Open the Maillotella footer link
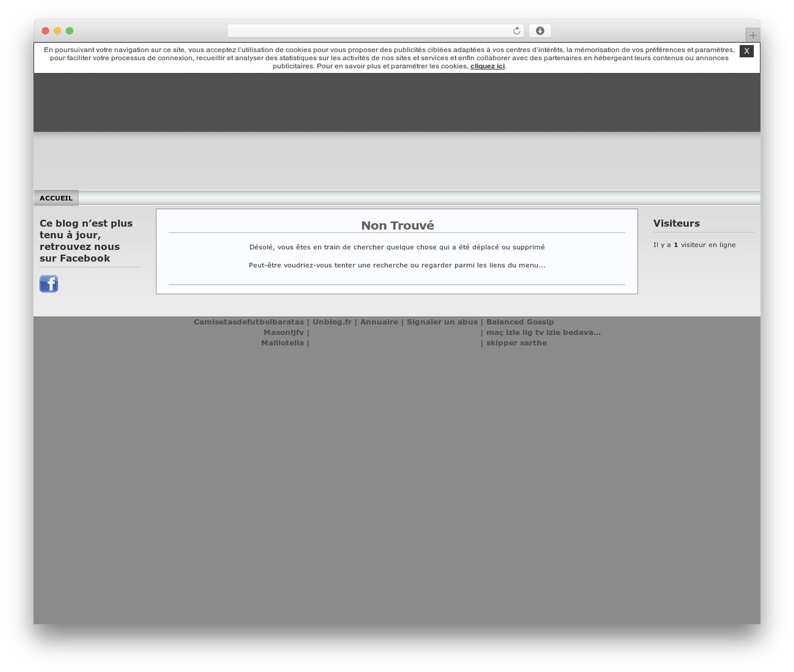This screenshot has width=794, height=672. tap(282, 343)
